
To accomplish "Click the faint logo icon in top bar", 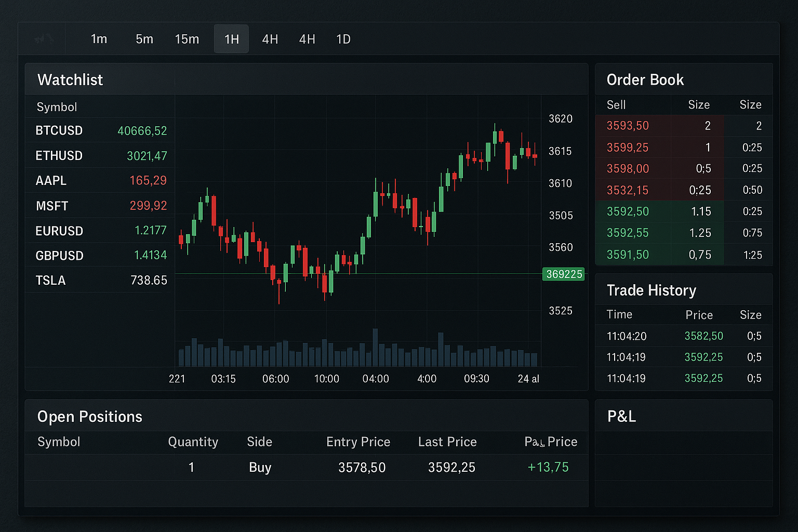I will tap(44, 39).
